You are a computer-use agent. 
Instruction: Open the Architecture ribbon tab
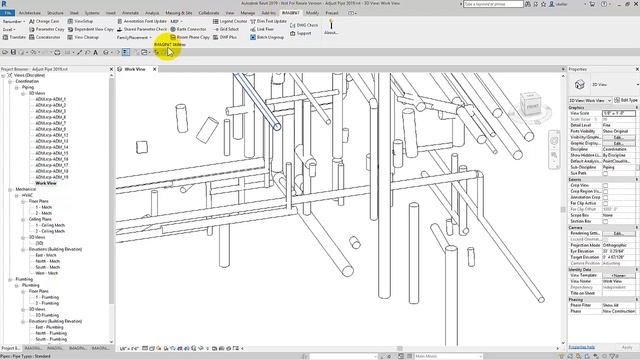coord(30,13)
